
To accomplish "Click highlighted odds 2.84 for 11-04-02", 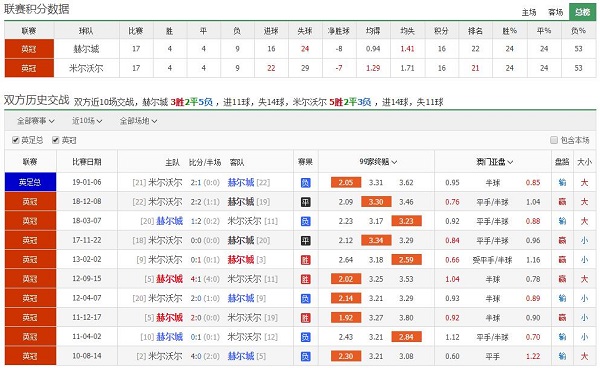I will 406,337.
